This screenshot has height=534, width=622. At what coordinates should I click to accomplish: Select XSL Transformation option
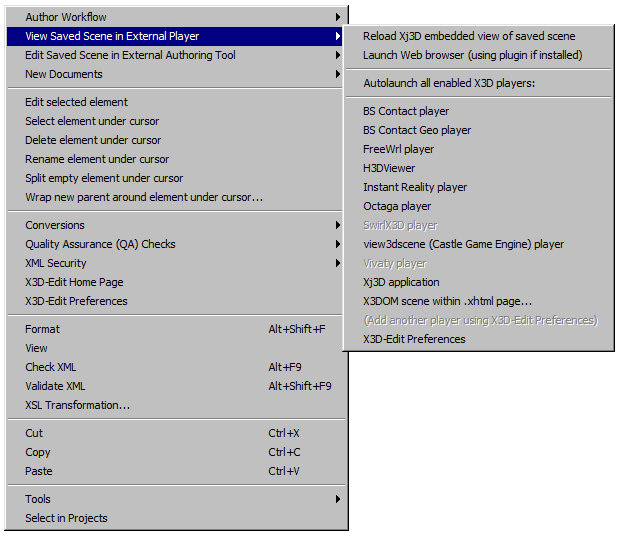pos(77,405)
